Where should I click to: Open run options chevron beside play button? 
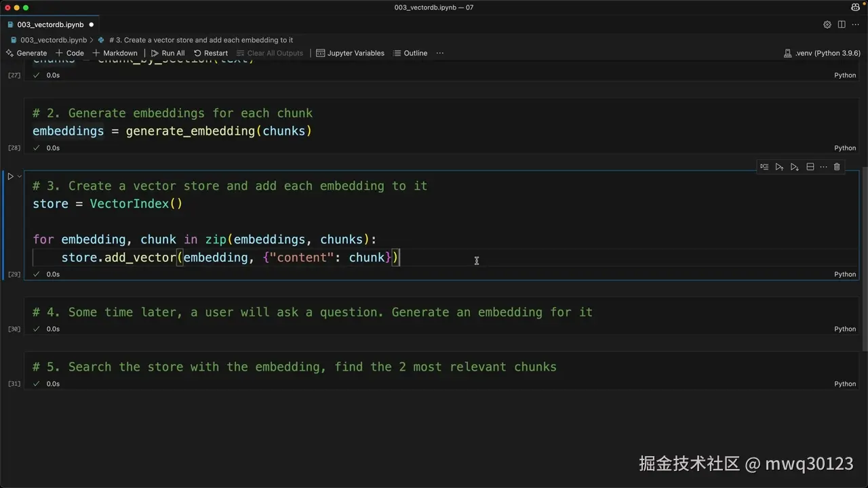(x=20, y=176)
